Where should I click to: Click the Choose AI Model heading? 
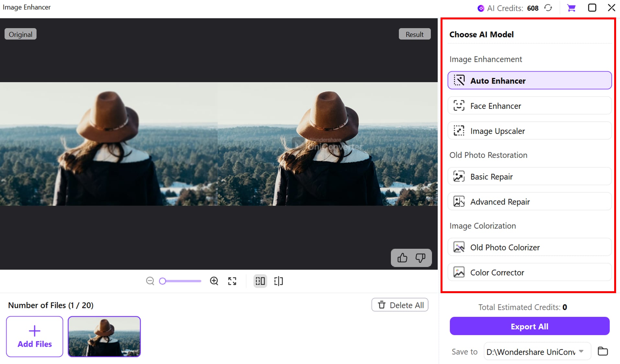click(481, 34)
